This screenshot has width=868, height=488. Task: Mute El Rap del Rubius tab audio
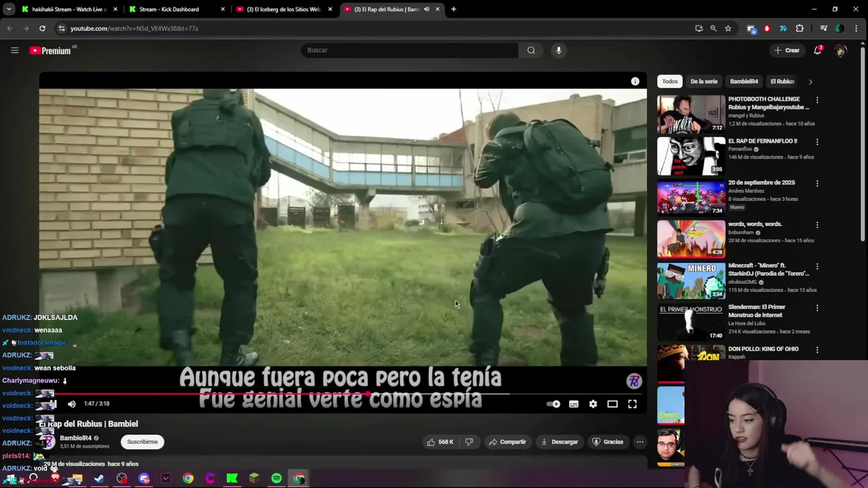427,9
